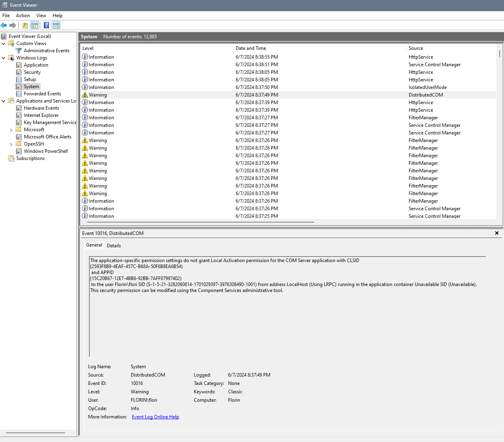Click the event list horizontal scrollbar
The image size is (504, 442).
199,222
